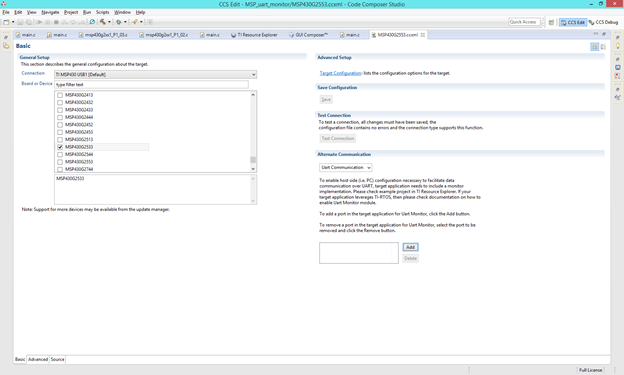Click the red dot view icon in right sidebar

point(618,76)
